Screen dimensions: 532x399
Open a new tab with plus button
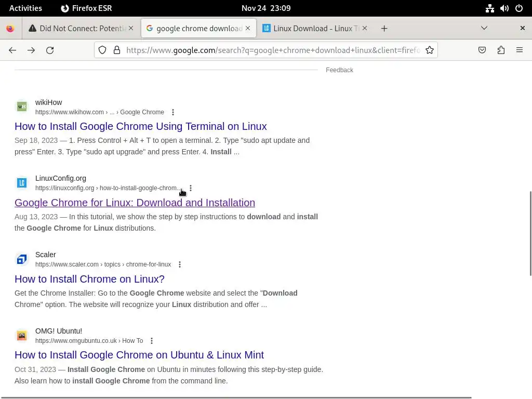pos(384,29)
